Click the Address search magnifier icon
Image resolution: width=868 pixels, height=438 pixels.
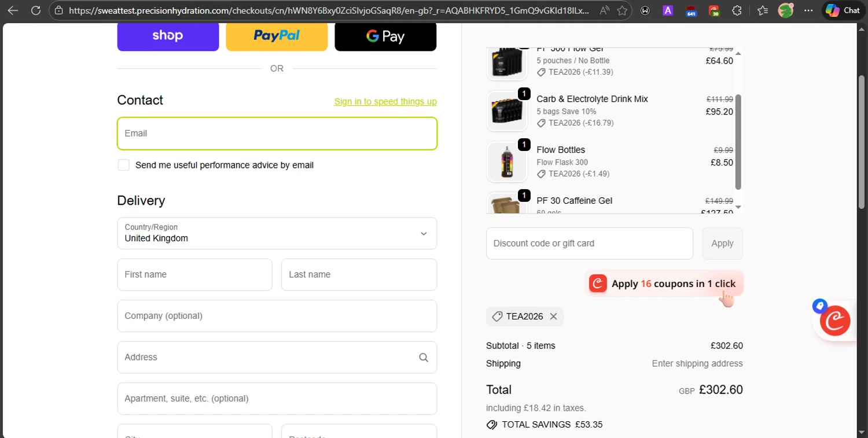[424, 358]
